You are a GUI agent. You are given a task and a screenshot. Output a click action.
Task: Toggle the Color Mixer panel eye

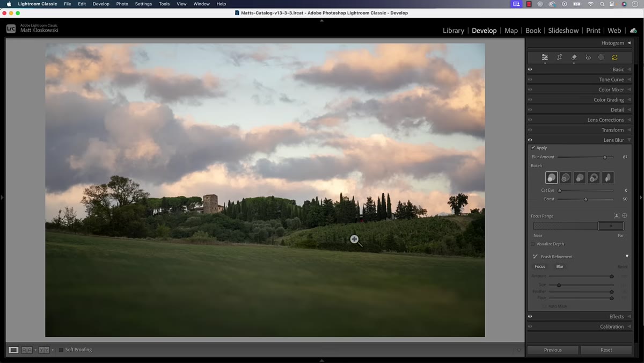[530, 90]
